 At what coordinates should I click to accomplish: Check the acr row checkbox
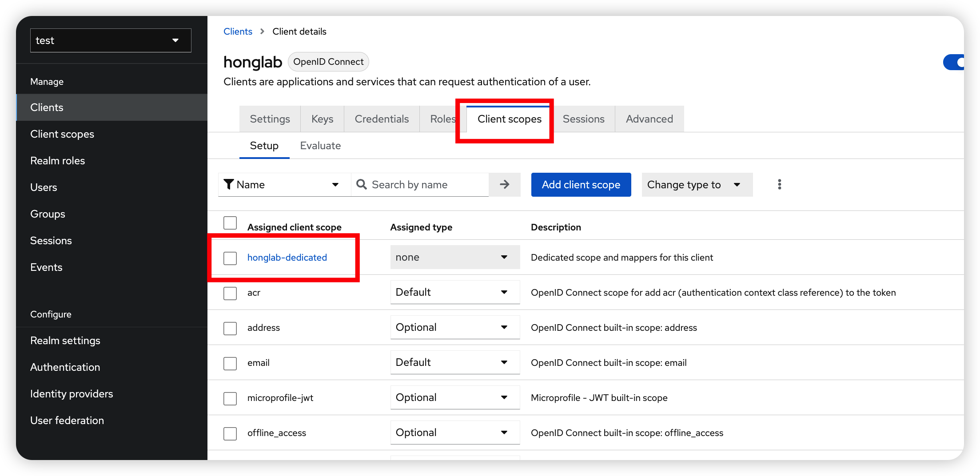(230, 293)
